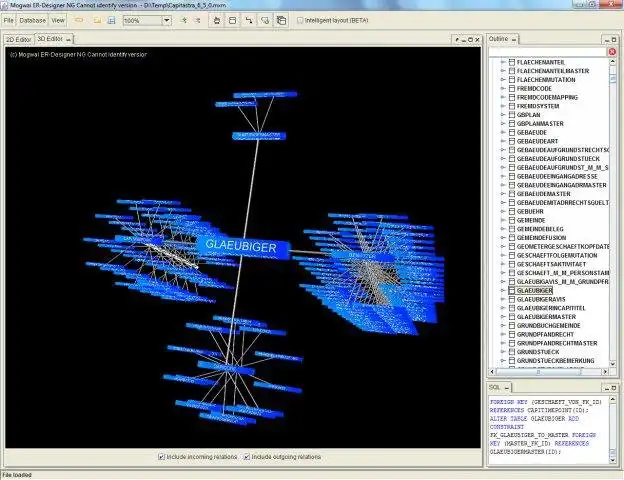Select the add view tool icon
The height and width of the screenshot is (480, 624).
(x=281, y=20)
